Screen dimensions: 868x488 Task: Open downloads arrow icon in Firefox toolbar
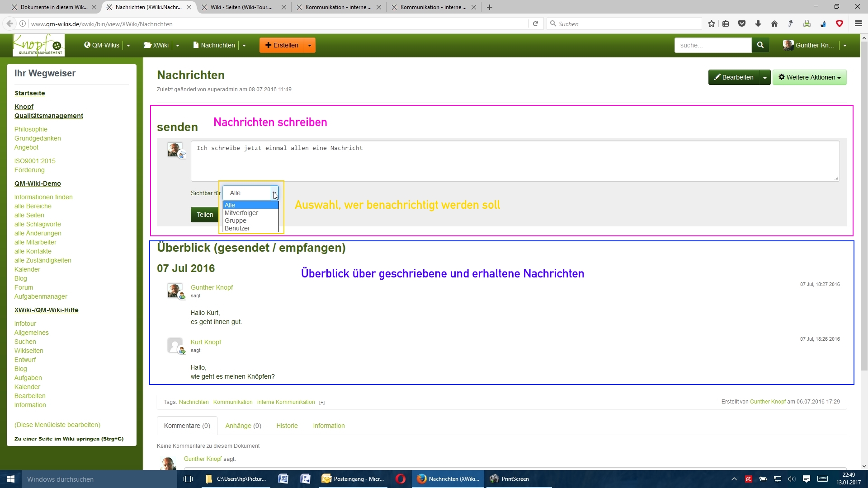coord(758,24)
